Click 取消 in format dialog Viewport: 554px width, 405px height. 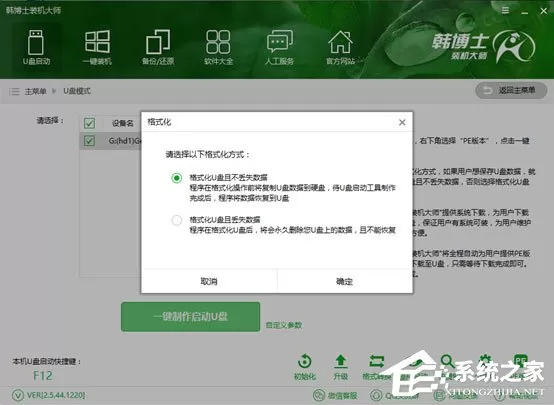click(x=209, y=281)
